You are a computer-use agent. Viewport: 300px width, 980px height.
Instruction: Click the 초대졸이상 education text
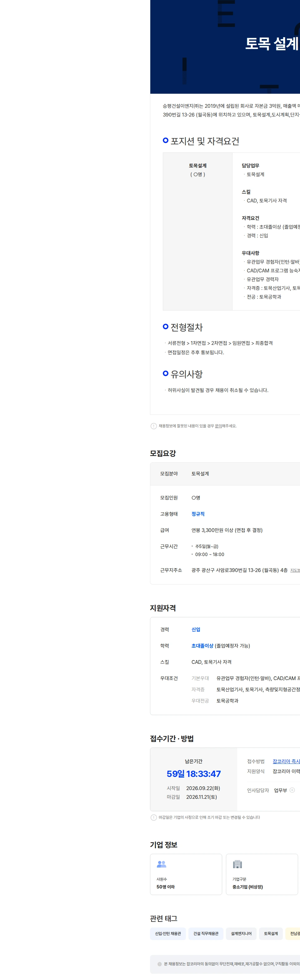tap(202, 646)
